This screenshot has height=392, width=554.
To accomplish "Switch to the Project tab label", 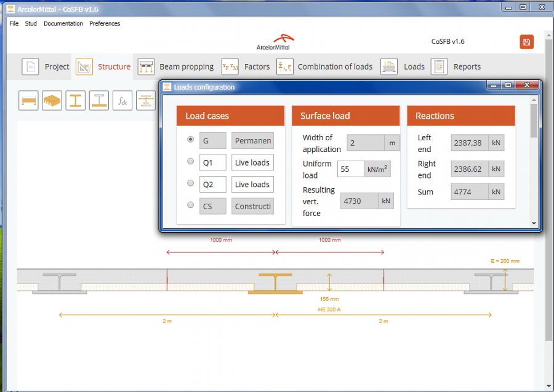I will click(x=57, y=66).
